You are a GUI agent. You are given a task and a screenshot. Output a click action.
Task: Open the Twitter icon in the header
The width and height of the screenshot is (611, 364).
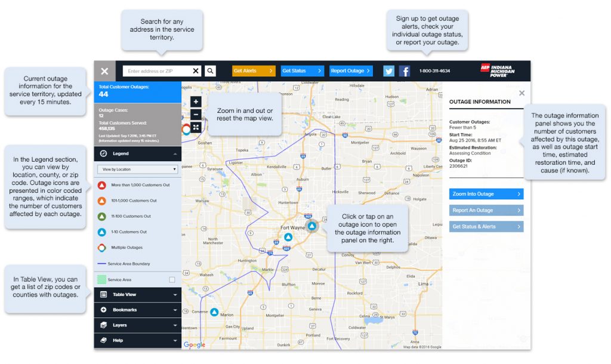tap(388, 70)
